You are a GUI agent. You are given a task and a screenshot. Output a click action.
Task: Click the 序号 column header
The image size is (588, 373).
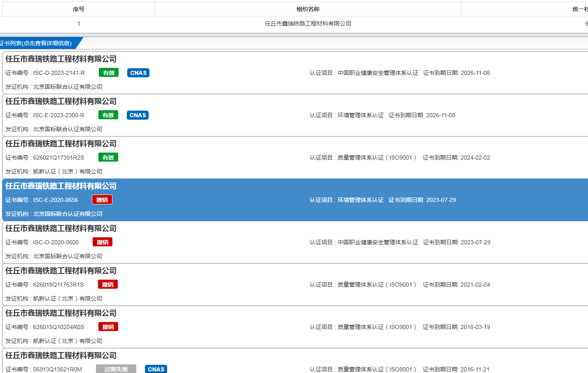coord(79,9)
